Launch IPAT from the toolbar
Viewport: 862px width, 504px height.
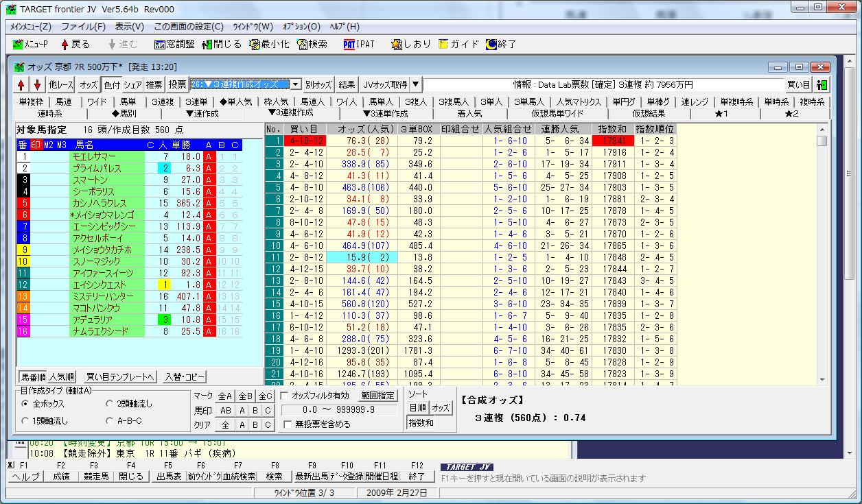pos(360,44)
